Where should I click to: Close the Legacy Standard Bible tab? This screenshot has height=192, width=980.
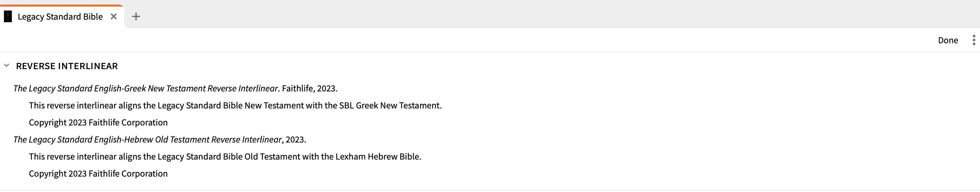(x=113, y=16)
